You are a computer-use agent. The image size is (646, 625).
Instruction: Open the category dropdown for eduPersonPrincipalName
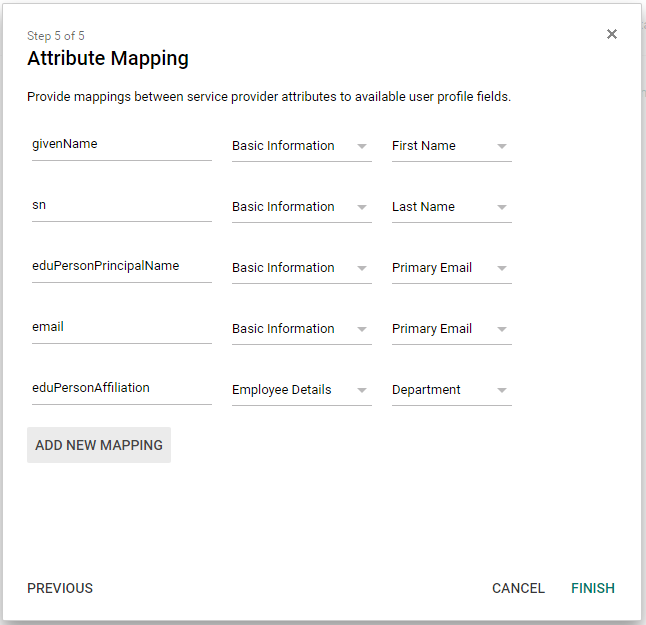(x=301, y=268)
